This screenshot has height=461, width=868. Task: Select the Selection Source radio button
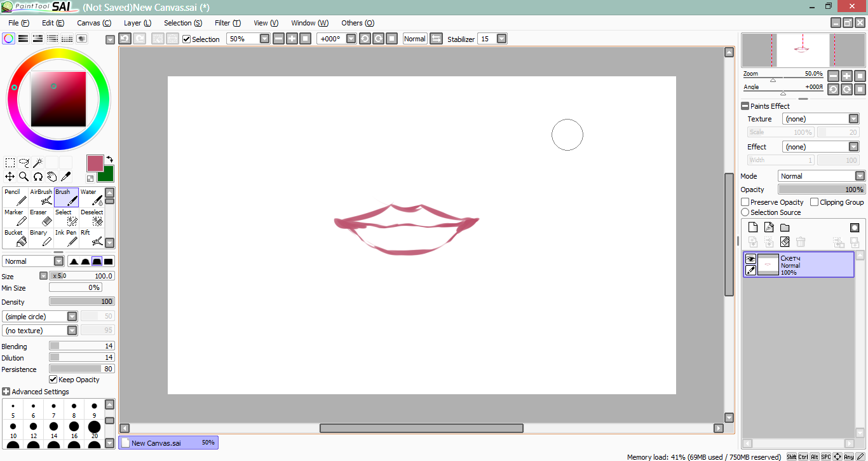tap(745, 212)
